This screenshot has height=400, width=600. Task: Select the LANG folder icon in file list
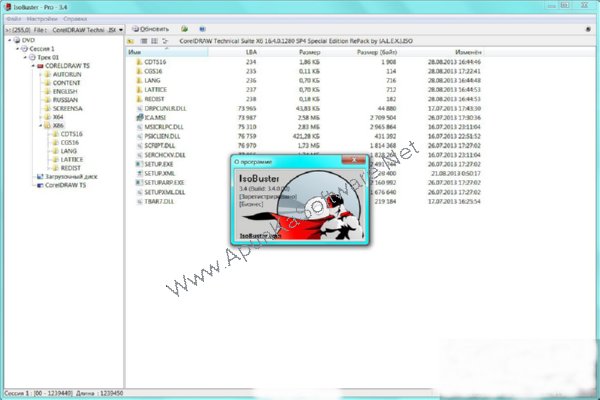tap(139, 80)
